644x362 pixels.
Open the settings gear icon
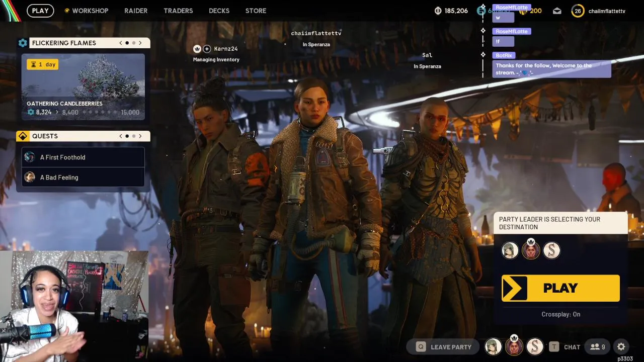tap(621, 346)
